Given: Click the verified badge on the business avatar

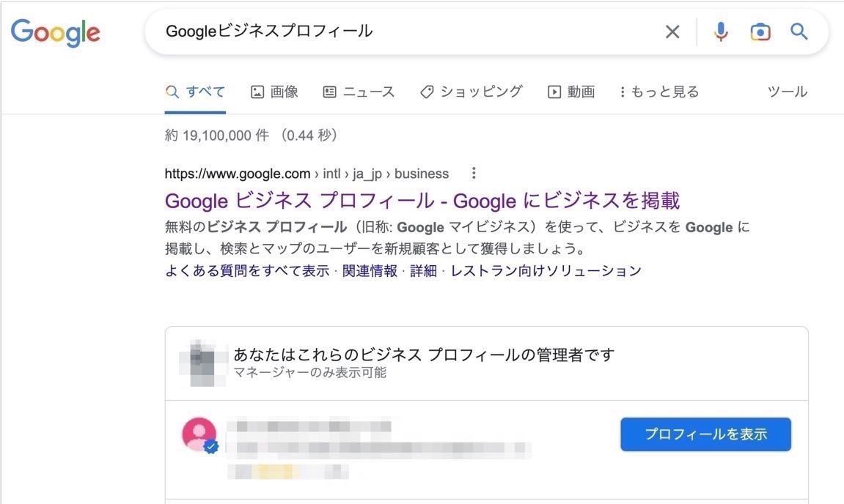Looking at the screenshot, I should click(210, 445).
